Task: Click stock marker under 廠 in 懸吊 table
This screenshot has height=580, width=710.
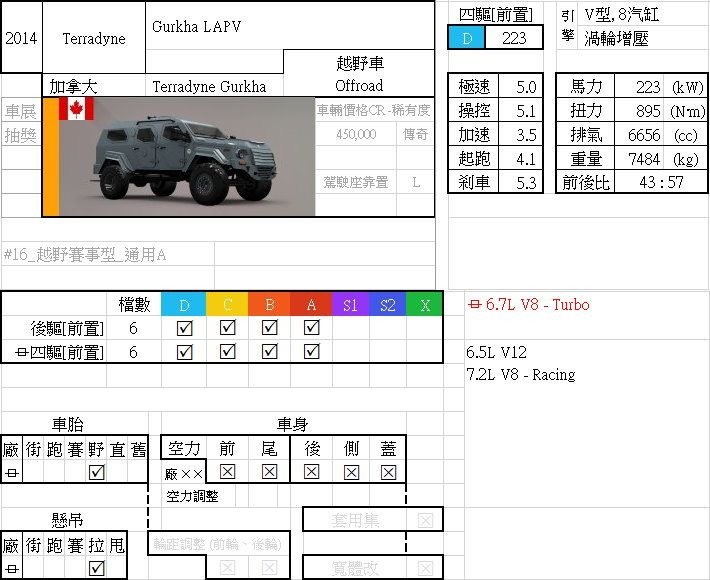Action: 12,569
